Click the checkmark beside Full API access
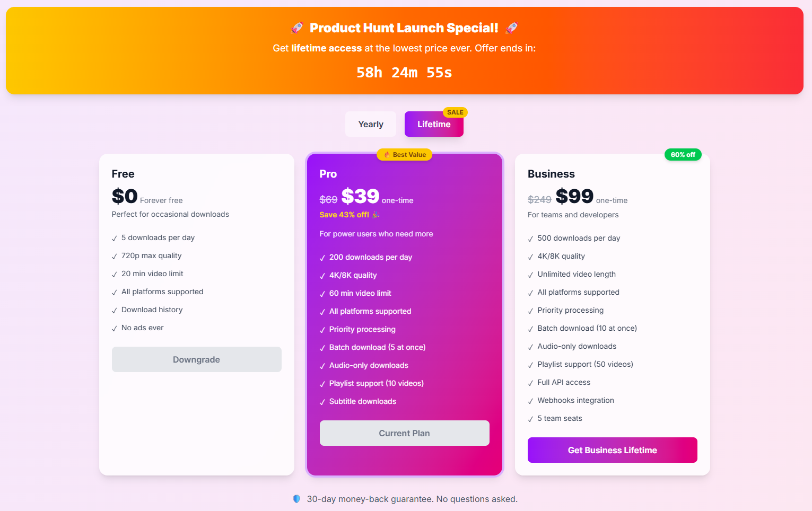 530,382
